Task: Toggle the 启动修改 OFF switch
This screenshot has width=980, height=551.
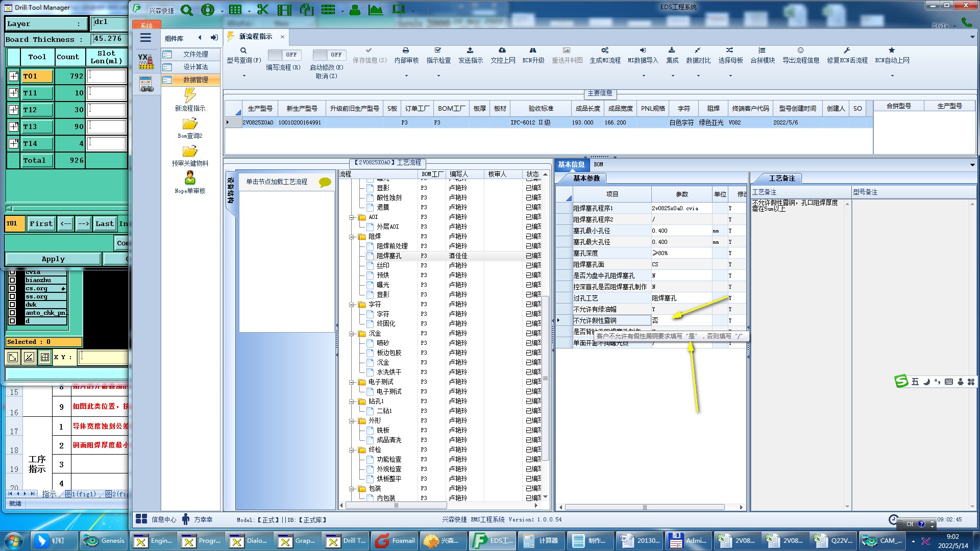Action: (329, 55)
